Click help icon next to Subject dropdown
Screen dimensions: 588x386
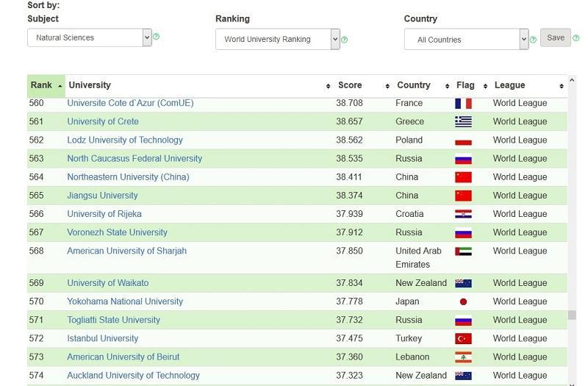click(157, 37)
